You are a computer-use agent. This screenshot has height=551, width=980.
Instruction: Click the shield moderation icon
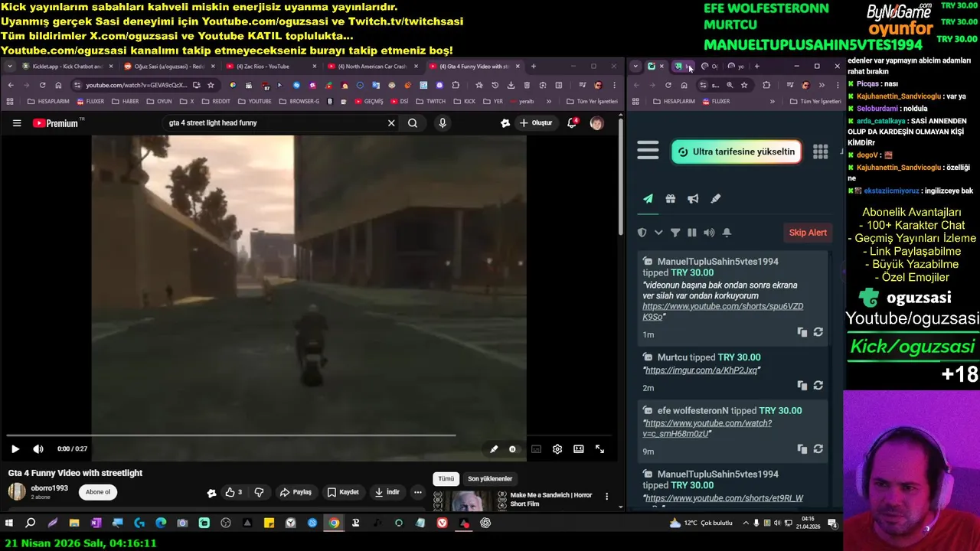(642, 233)
